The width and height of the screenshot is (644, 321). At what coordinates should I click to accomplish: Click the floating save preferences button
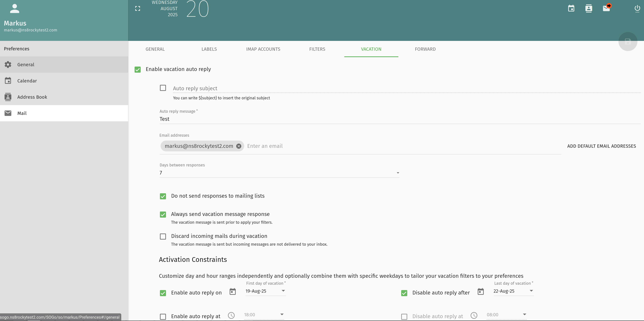(x=627, y=42)
